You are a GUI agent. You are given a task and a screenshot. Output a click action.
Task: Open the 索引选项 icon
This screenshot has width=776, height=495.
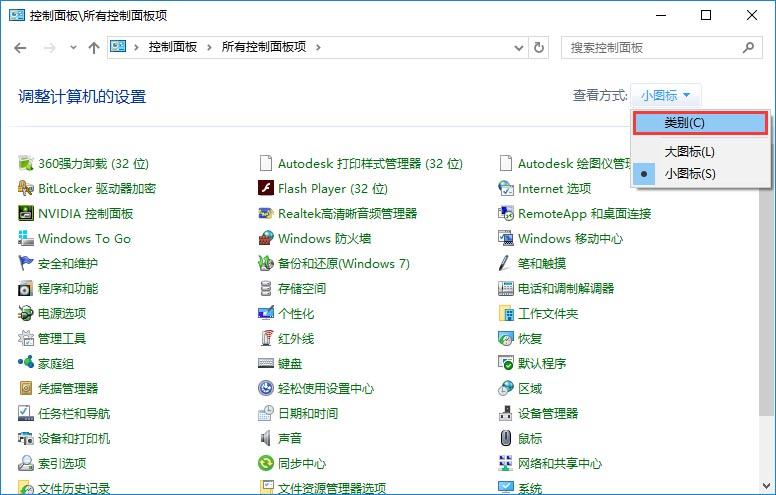pos(25,463)
